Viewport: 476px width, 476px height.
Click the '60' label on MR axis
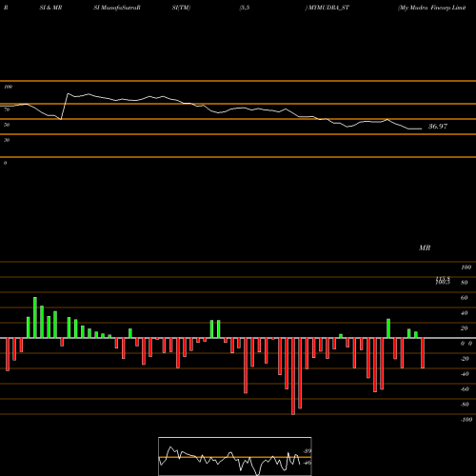[465, 298]
